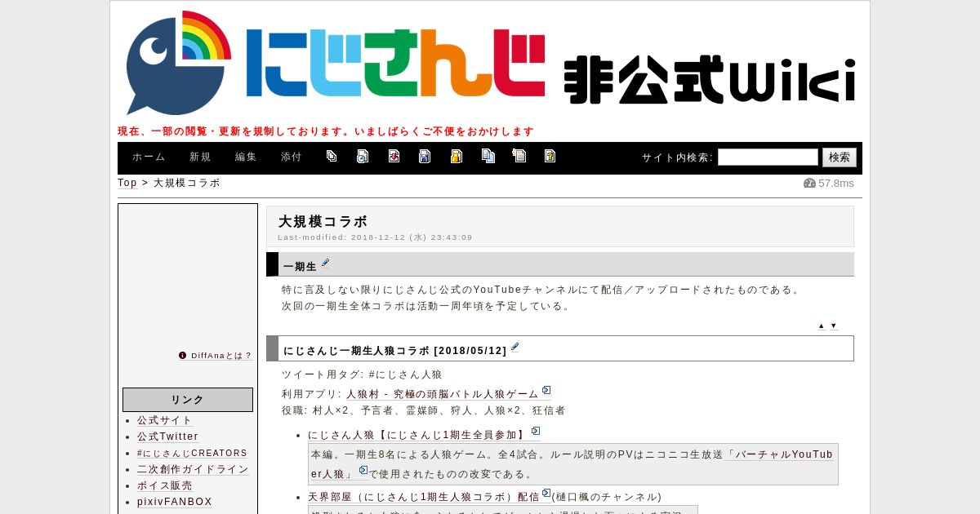
Task: Click external-link icon after にじさん人狼 link
Action: click(x=536, y=431)
